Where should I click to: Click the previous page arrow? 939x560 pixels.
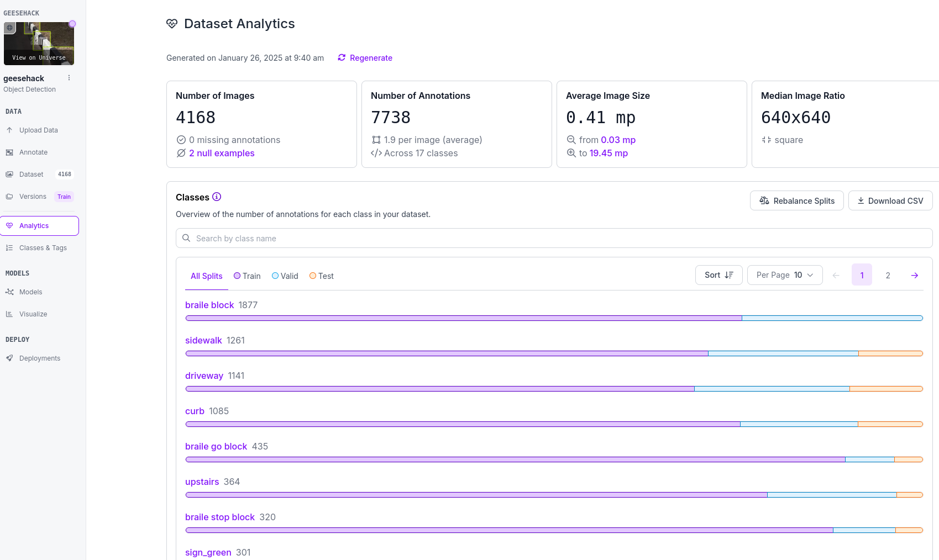point(836,275)
